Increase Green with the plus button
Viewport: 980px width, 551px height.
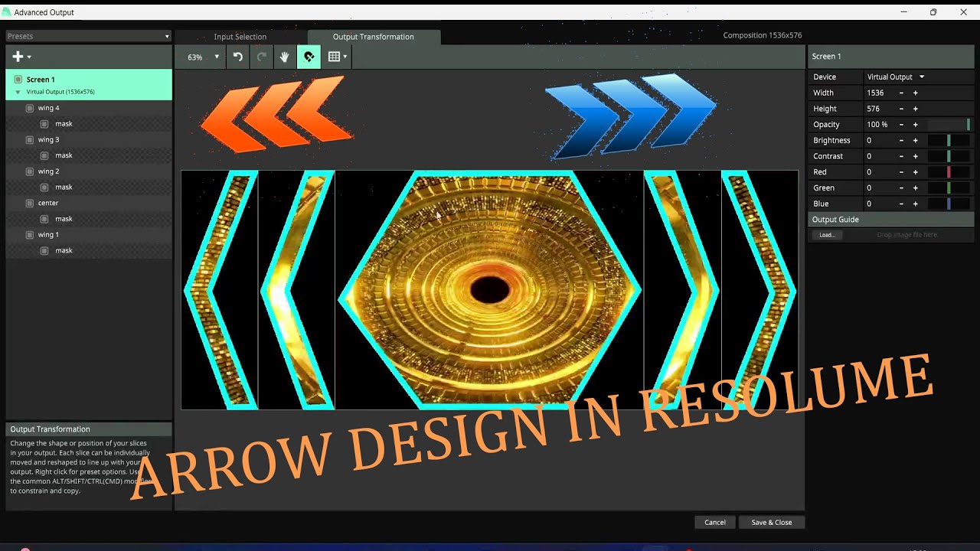(x=915, y=188)
